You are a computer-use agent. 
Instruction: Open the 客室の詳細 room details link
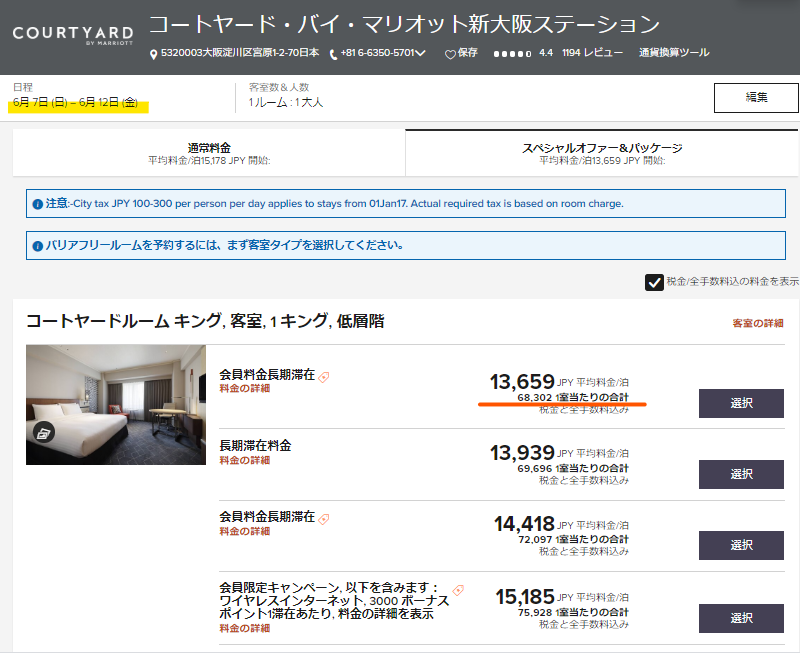point(758,323)
